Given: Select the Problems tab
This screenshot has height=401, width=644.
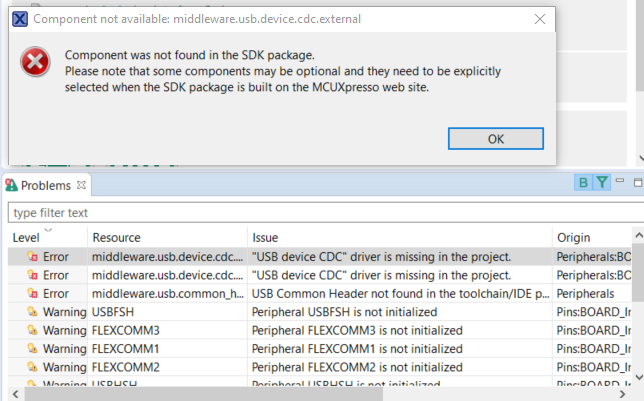Looking at the screenshot, I should (45, 186).
